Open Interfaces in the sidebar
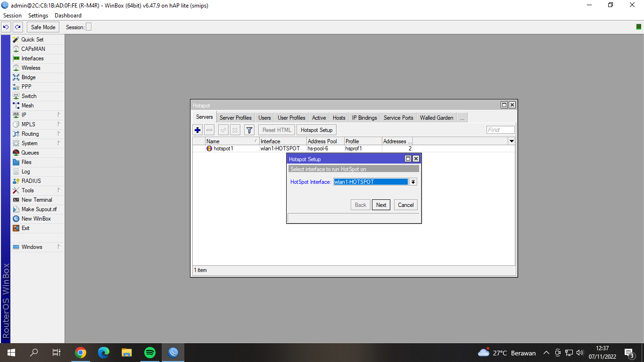 [38, 58]
